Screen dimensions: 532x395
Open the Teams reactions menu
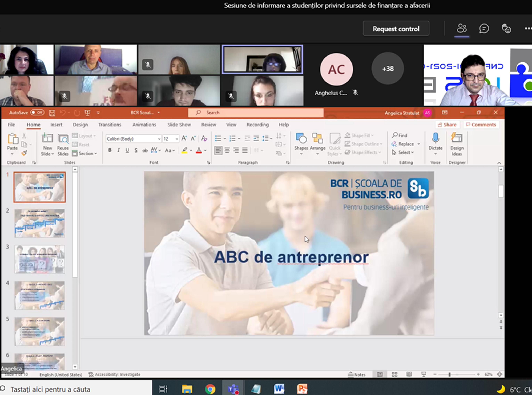[506, 29]
